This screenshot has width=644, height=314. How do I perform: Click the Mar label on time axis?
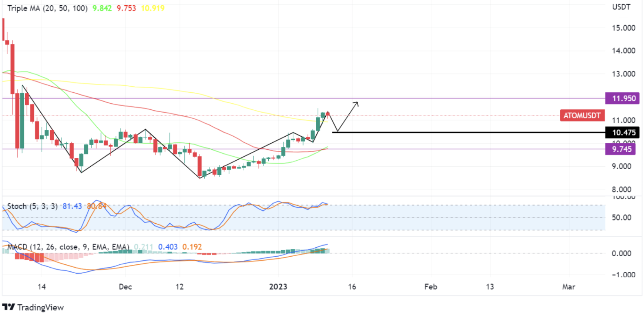569,287
